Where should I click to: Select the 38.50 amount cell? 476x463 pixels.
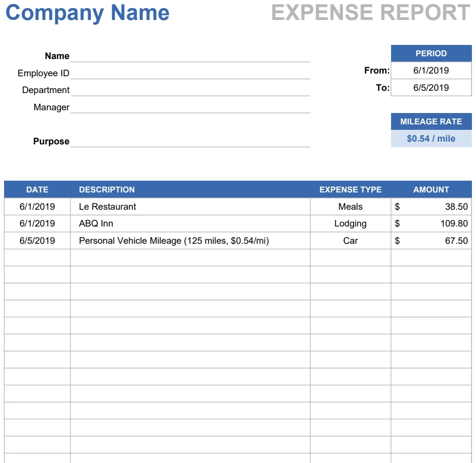click(x=431, y=207)
